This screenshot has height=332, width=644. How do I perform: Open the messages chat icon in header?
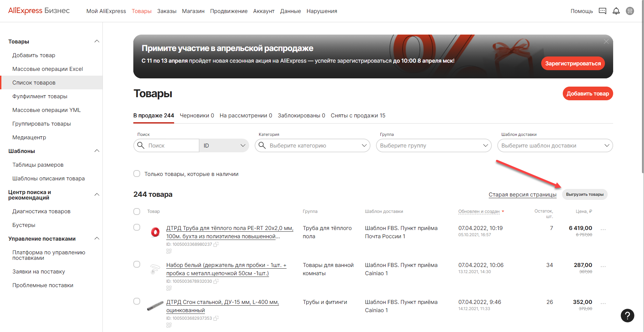click(x=603, y=11)
